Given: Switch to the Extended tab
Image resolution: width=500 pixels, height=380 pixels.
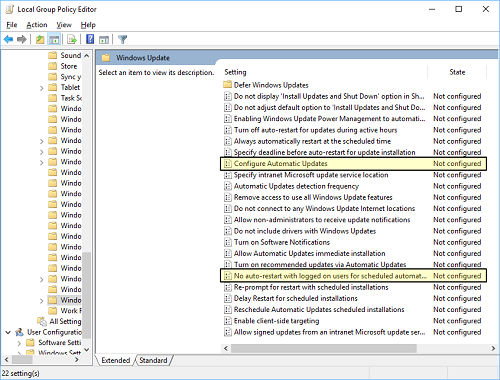Looking at the screenshot, I should tap(116, 360).
